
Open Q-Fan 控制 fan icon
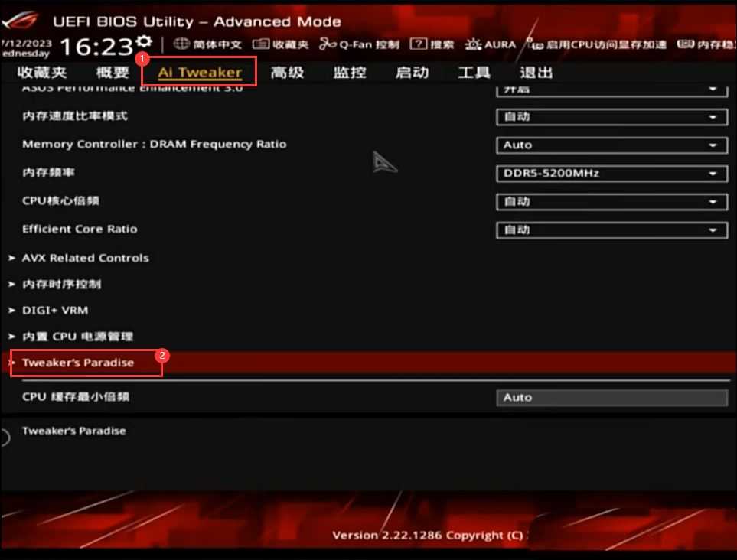point(328,44)
